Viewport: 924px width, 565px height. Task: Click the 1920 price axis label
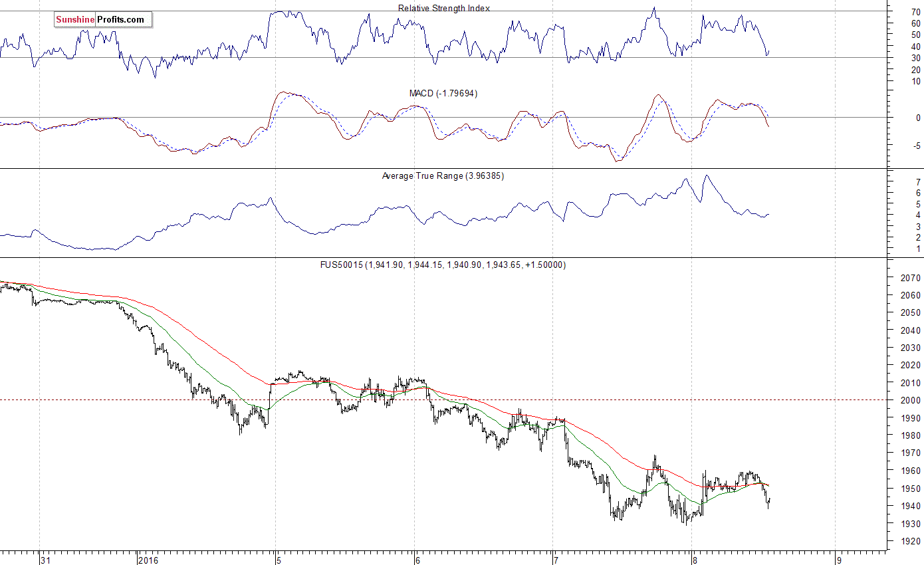click(911, 541)
